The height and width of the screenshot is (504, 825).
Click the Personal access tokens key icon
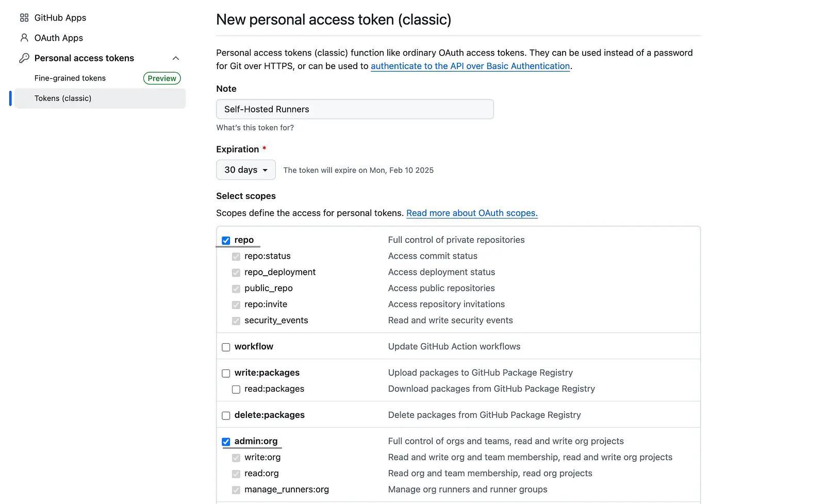pyautogui.click(x=24, y=58)
